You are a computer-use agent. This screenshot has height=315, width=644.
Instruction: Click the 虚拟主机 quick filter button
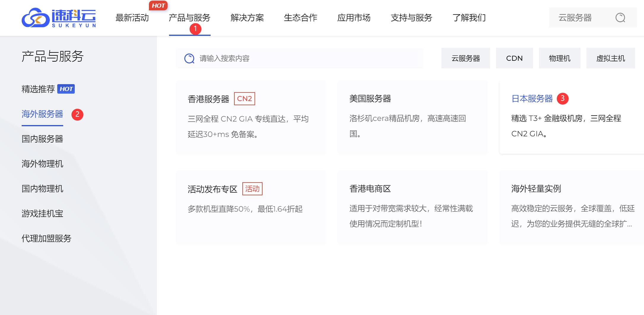(x=611, y=58)
